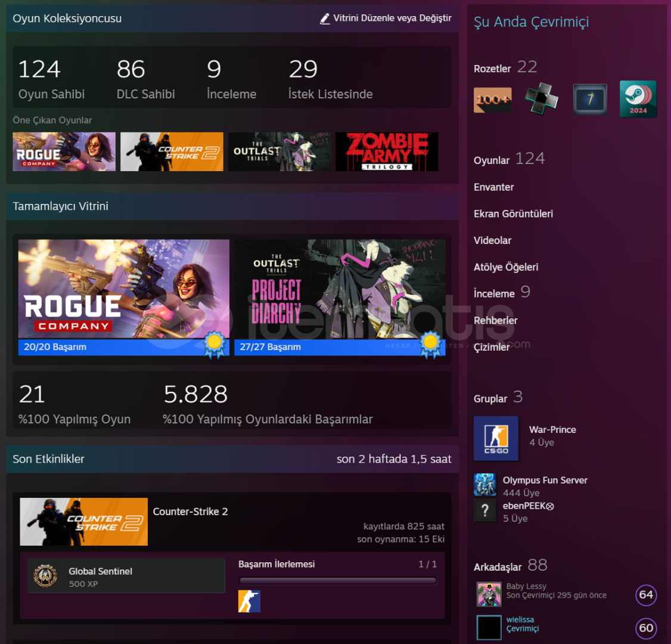Open the large Rogue Company completionist banner

124,289
